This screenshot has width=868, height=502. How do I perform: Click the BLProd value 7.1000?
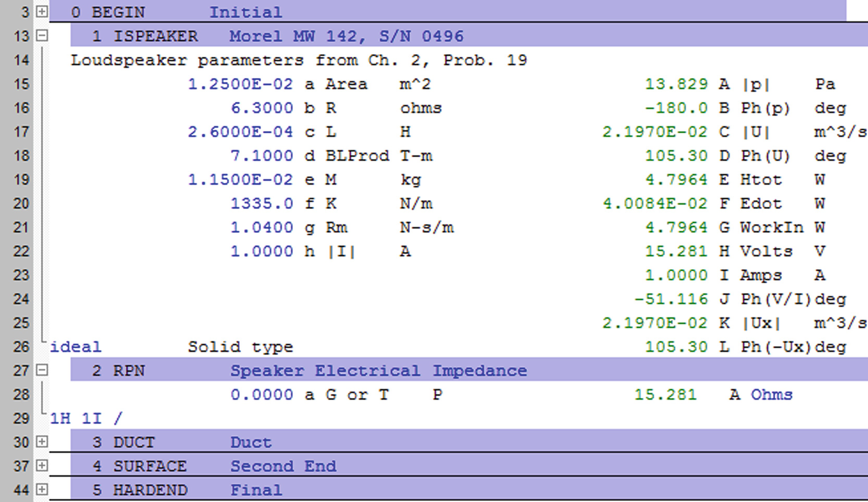pos(262,156)
